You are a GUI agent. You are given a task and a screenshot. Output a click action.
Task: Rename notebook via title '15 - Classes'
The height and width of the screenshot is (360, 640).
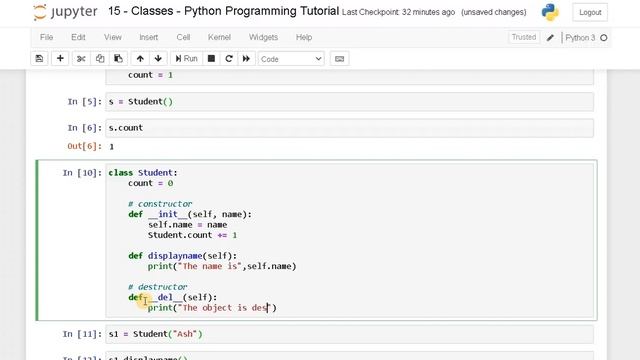[x=223, y=11]
